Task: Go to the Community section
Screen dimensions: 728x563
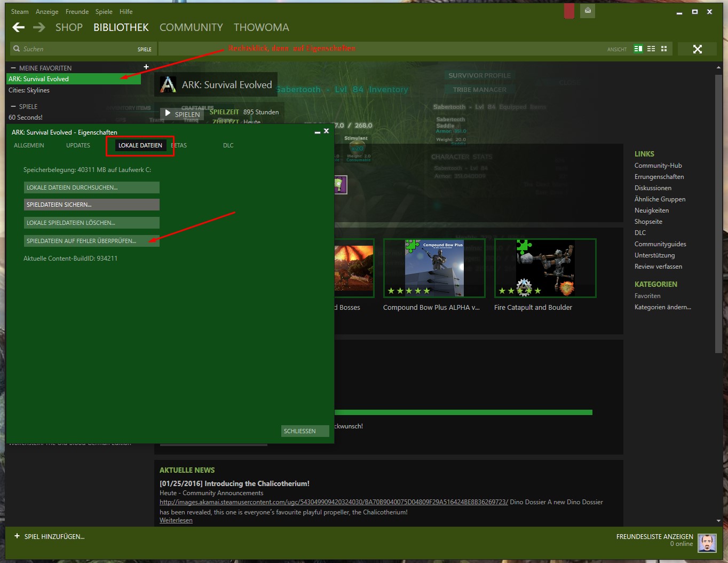Action: 191,27
